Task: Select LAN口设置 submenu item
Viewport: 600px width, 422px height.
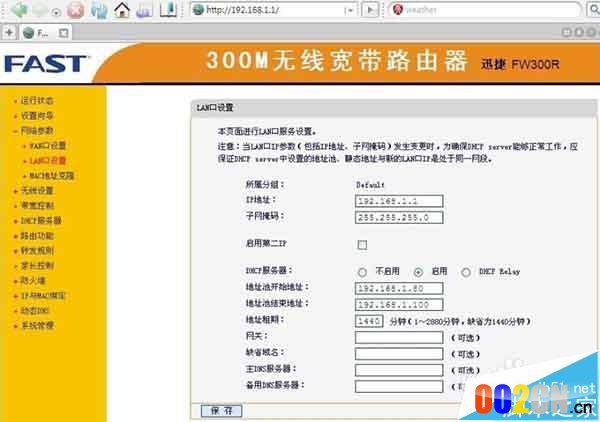Action: [x=48, y=161]
